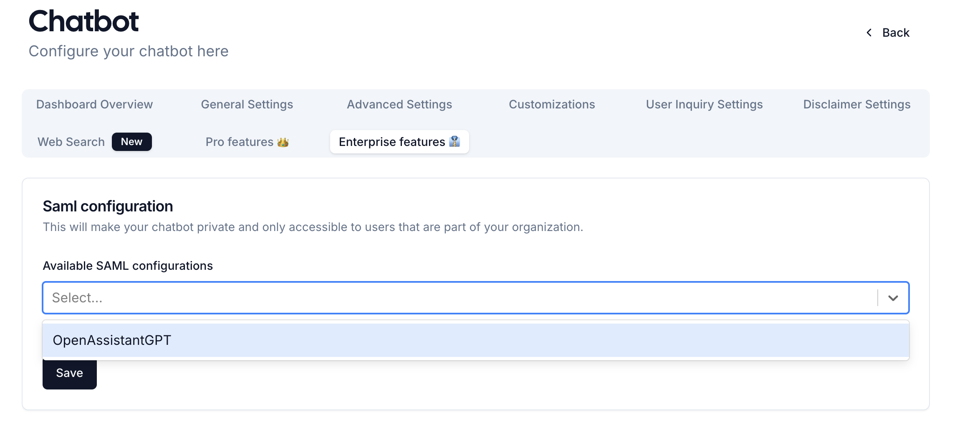Click the Available SAML configurations label

128,266
